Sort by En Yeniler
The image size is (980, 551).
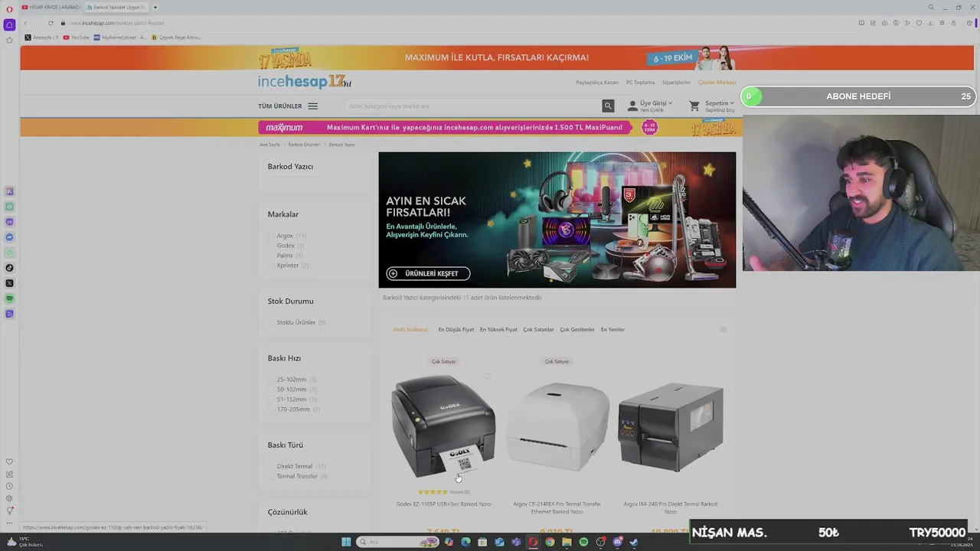tap(612, 330)
